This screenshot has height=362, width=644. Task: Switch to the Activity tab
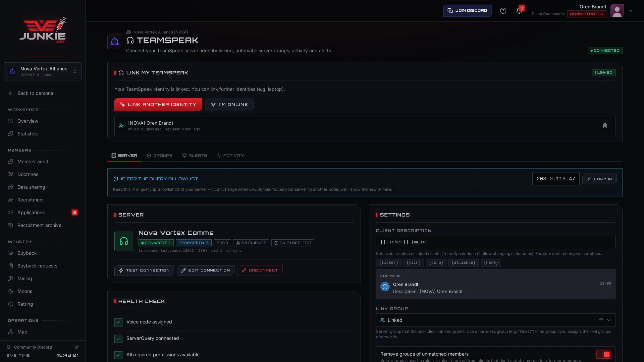[230, 156]
